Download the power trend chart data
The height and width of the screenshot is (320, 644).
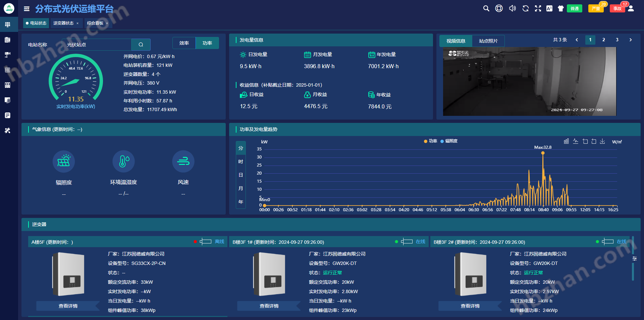pyautogui.click(x=602, y=141)
